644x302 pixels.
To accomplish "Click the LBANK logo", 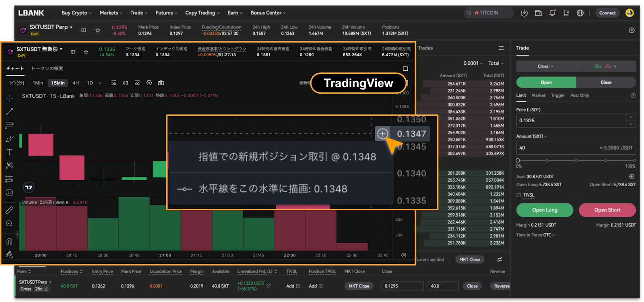I will click(31, 13).
